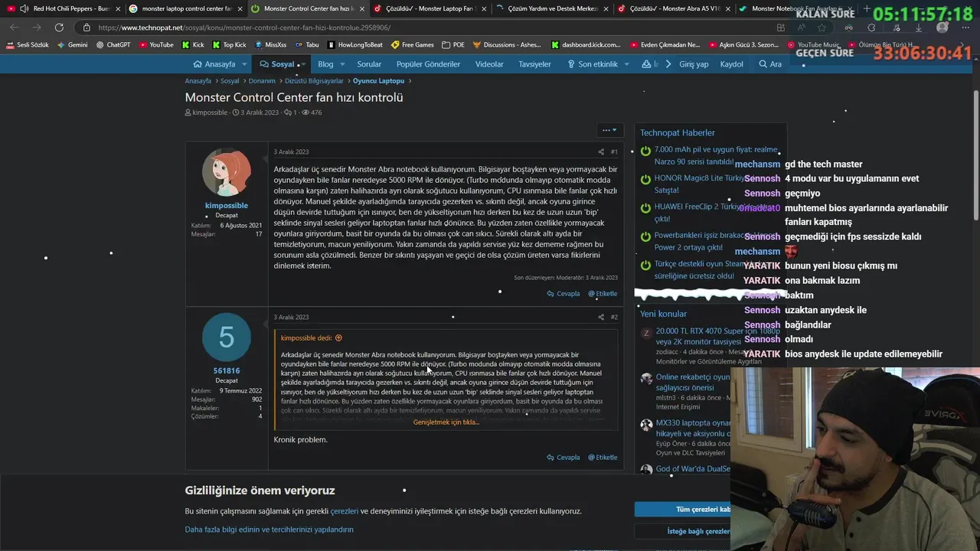Click 'Daha fazla bilgi edinin ve tercihlerinizi yapılandırın'

coord(269,530)
